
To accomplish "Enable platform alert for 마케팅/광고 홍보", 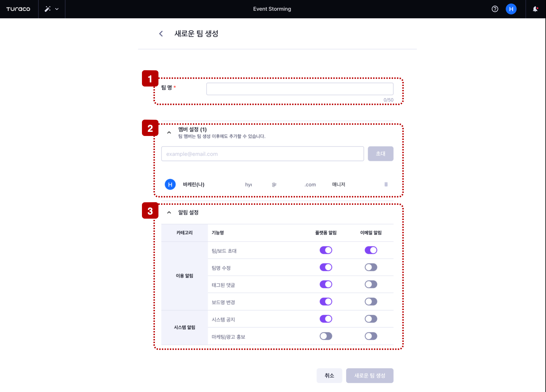I will click(326, 336).
